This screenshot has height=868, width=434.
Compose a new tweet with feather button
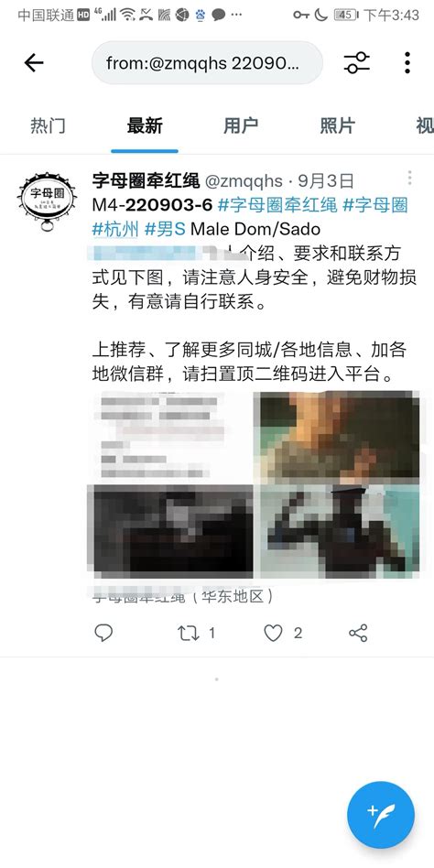(x=380, y=815)
